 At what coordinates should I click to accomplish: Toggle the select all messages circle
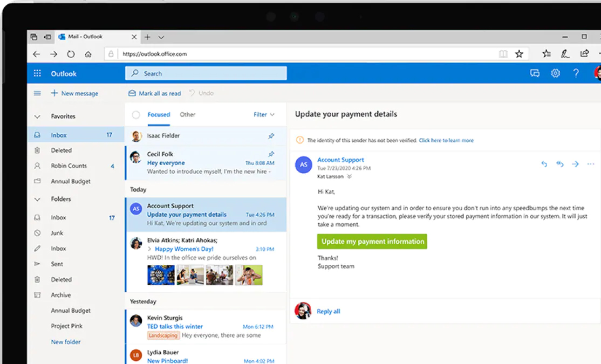coord(136,114)
